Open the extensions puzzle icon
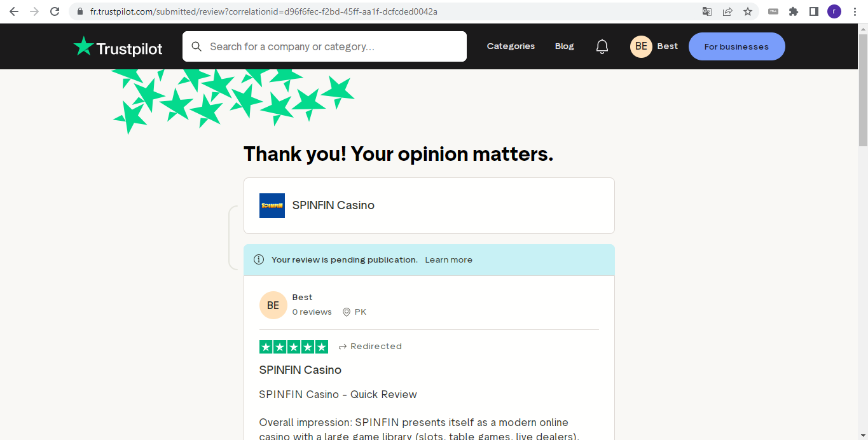Screen dimensions: 868x440 (x=794, y=11)
